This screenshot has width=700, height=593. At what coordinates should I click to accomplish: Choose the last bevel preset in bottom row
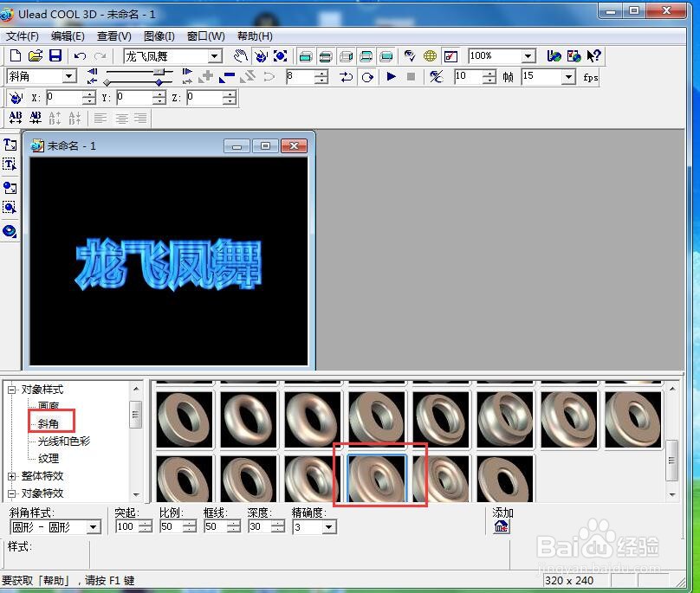point(505,479)
